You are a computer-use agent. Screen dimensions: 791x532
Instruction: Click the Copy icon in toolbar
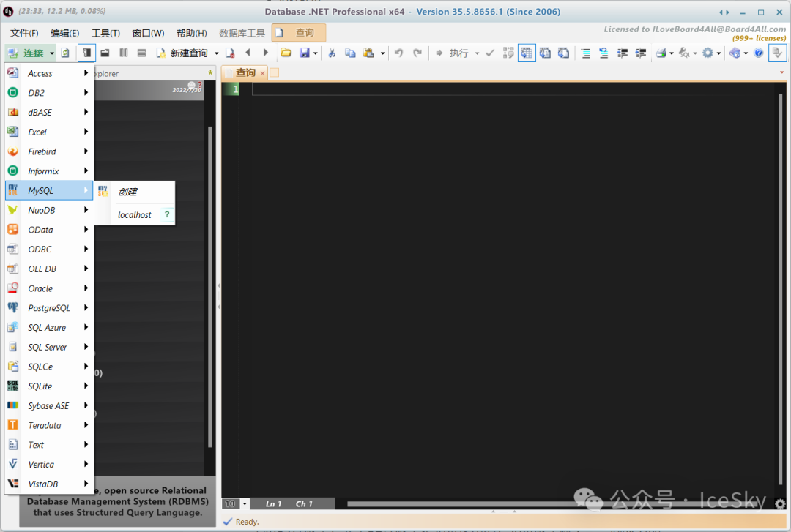350,53
